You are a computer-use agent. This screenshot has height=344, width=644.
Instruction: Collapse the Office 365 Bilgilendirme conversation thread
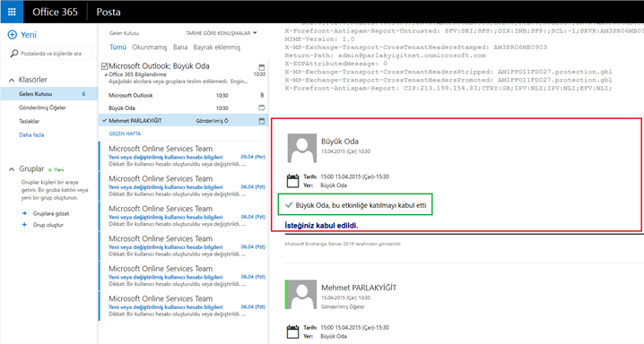click(106, 75)
